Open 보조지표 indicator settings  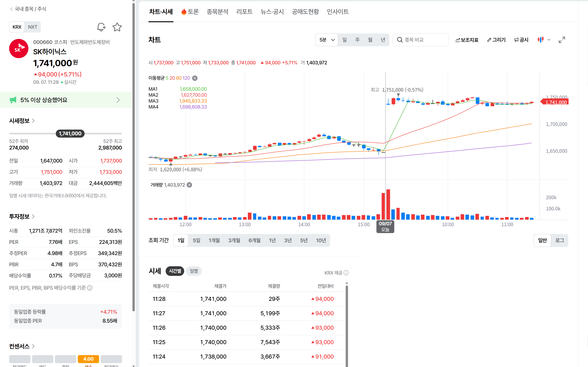tap(467, 40)
